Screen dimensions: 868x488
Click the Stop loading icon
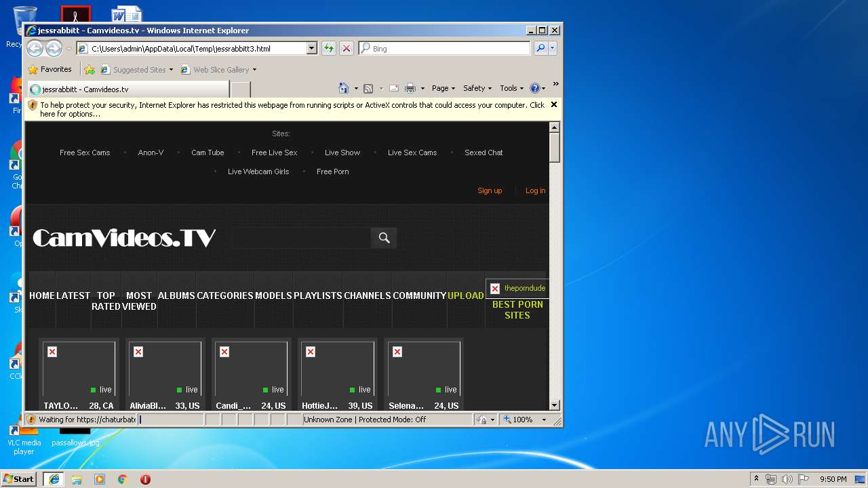(346, 48)
